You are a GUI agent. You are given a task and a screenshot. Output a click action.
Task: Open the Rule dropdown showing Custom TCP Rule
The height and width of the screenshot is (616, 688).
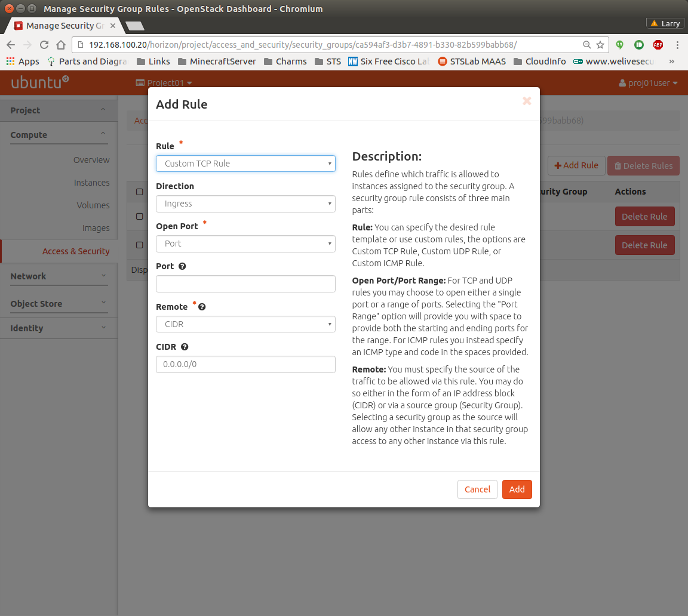coord(245,164)
